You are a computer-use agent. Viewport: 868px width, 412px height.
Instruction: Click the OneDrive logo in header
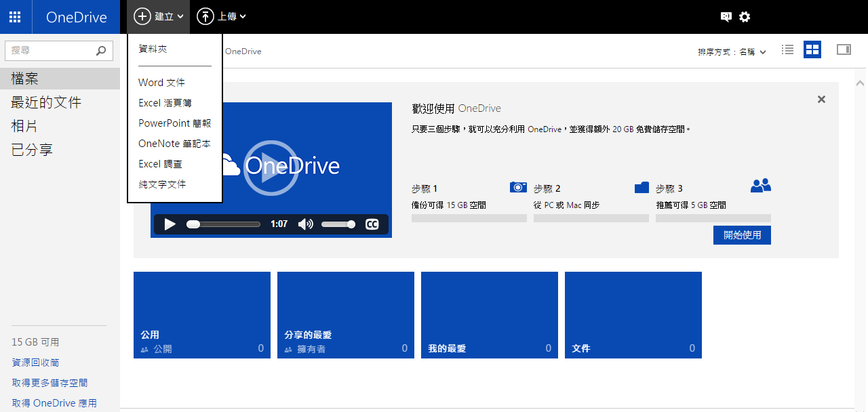tap(76, 17)
